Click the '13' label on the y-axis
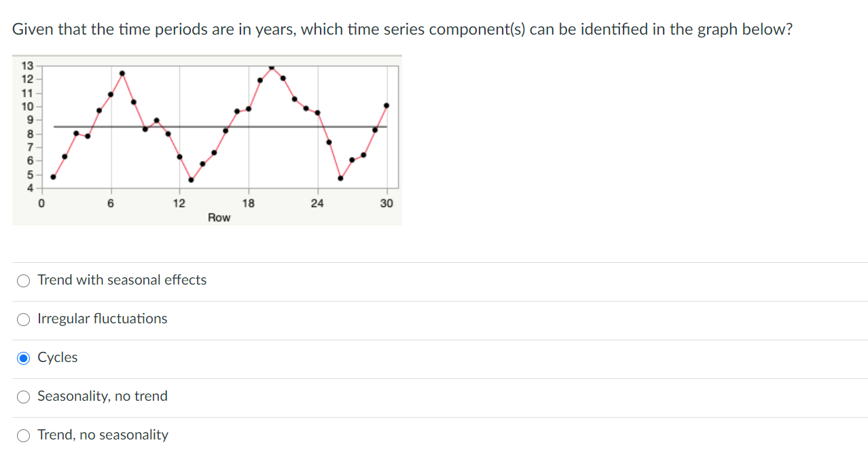Viewport: 868px width, 468px height. (x=26, y=66)
